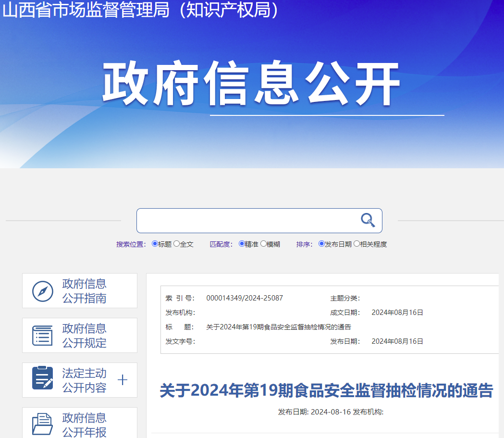
Task: Click the list document icon for 公开规定
Action: point(42,336)
